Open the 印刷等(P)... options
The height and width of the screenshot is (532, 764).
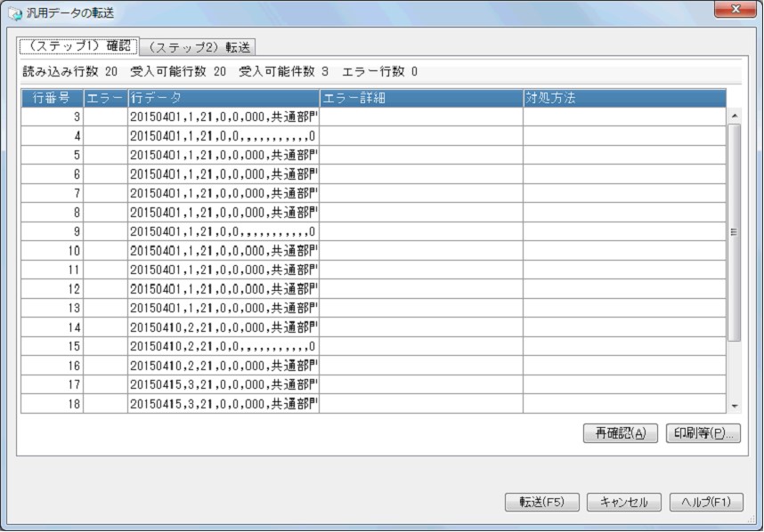703,434
